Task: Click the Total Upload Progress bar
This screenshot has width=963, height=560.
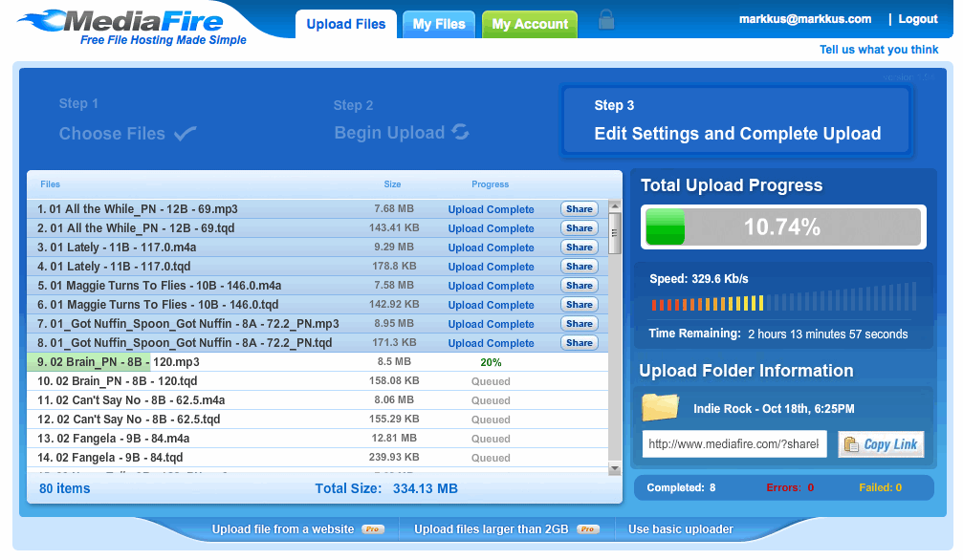Action: click(782, 226)
